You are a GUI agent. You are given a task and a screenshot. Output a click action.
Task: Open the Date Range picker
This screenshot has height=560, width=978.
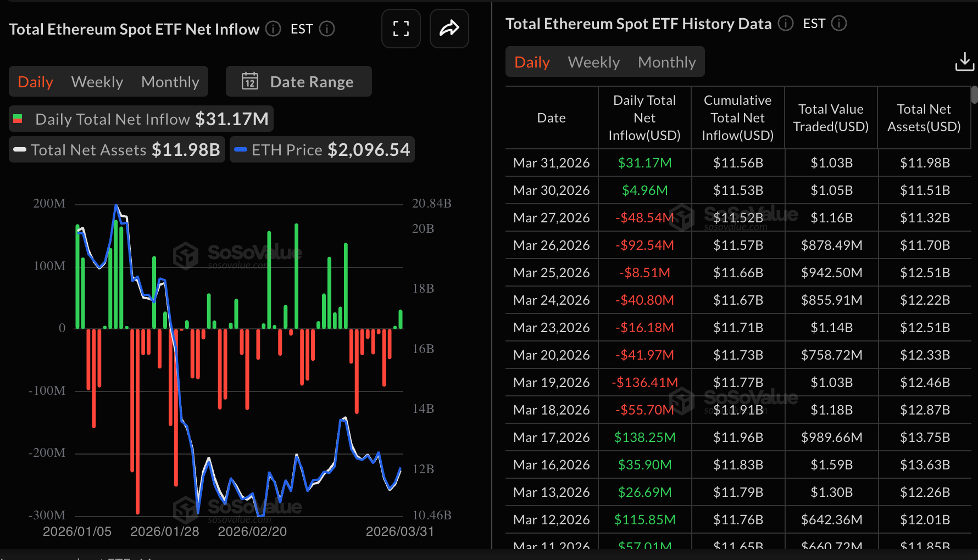click(299, 81)
